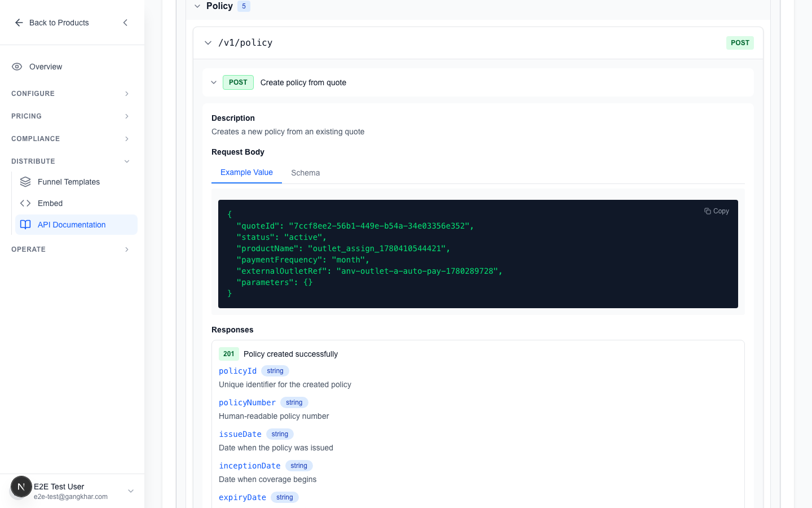812x508 pixels.
Task: Click the quoteId line in the code example
Action: tap(355, 226)
